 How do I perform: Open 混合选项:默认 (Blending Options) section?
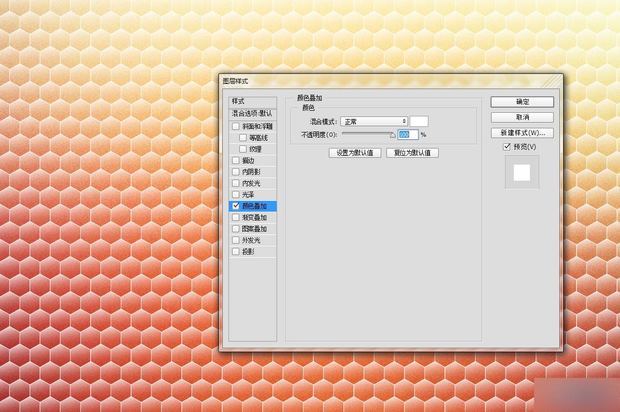click(252, 114)
